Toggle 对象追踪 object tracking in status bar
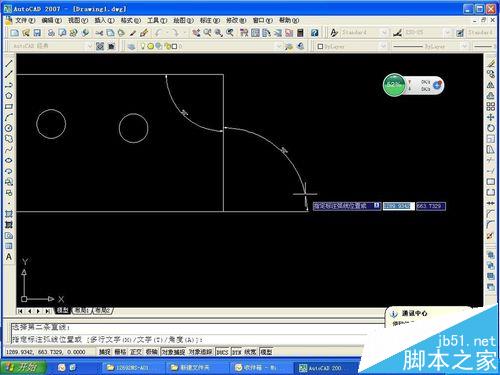500x375 pixels. (200, 352)
